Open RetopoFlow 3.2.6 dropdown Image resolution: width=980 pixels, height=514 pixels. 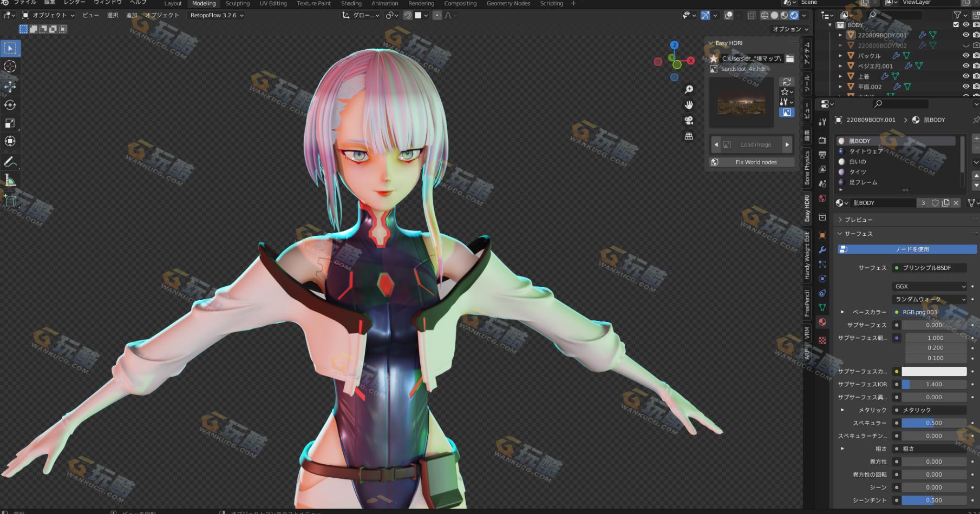217,15
